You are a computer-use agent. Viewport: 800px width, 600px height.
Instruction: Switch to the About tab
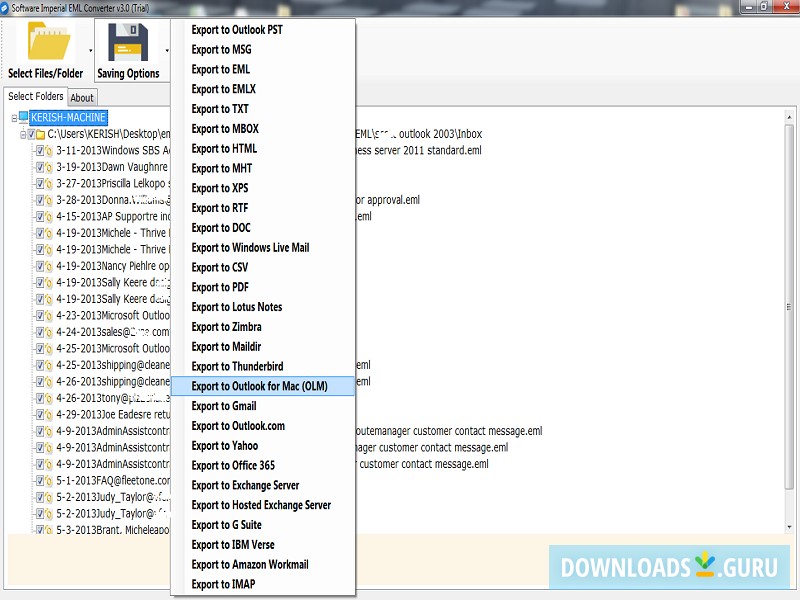82,97
